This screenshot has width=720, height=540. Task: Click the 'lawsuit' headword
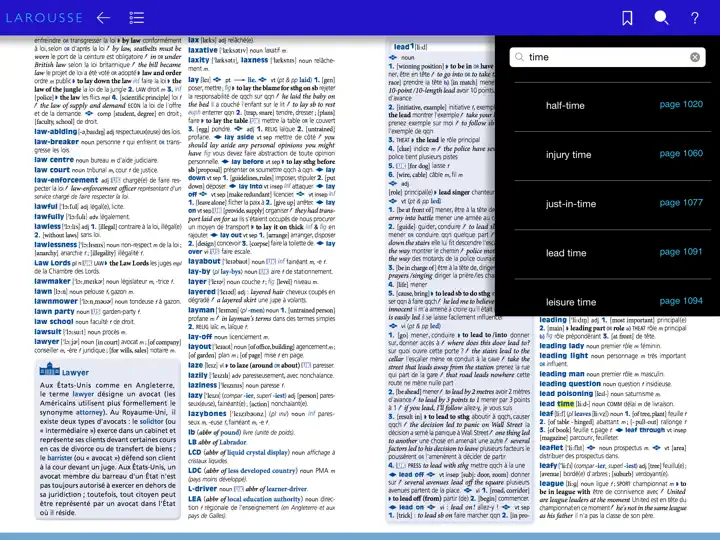pyautogui.click(x=47, y=332)
